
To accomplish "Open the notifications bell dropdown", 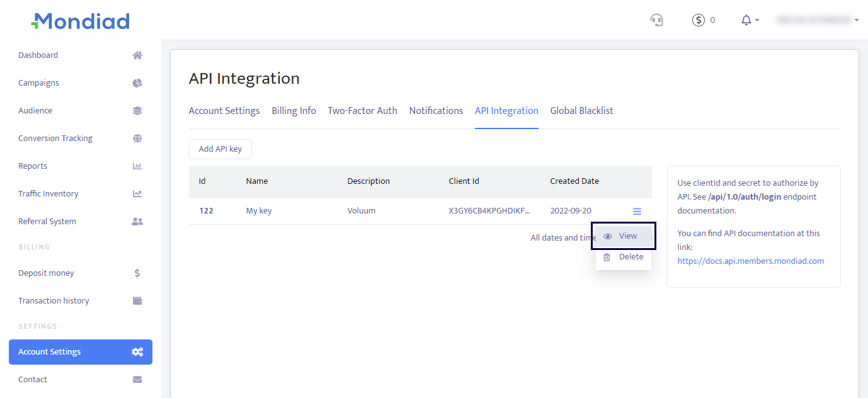I will pyautogui.click(x=750, y=20).
